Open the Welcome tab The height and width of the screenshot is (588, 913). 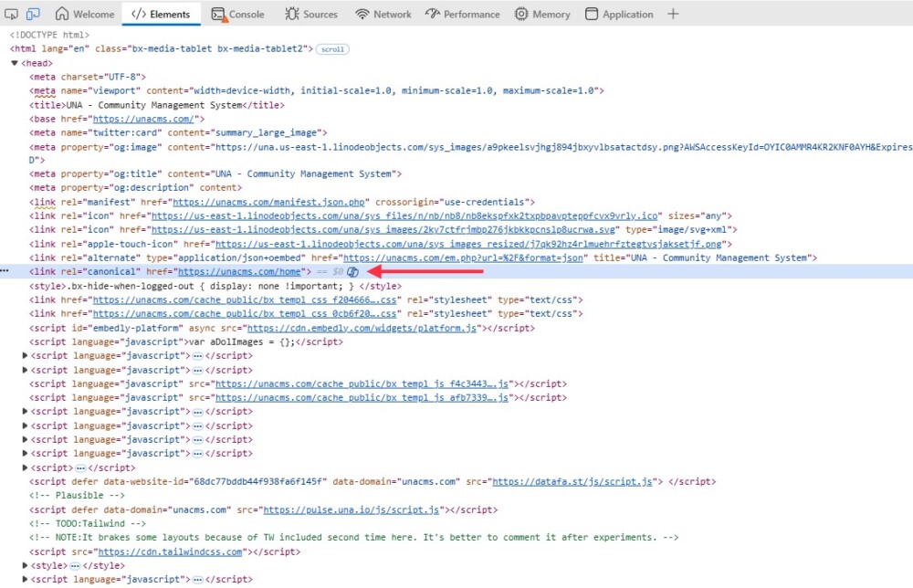coord(85,14)
